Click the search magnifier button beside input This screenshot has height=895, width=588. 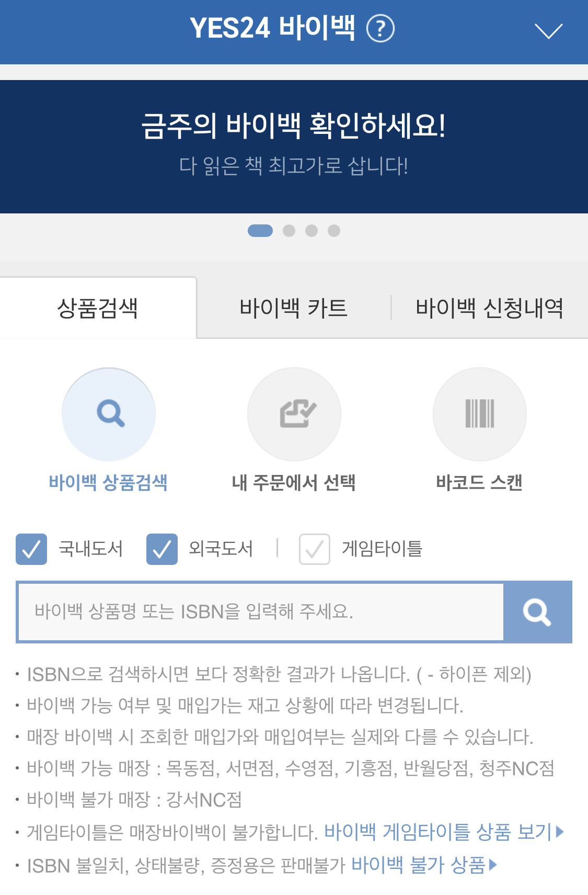[x=537, y=611]
